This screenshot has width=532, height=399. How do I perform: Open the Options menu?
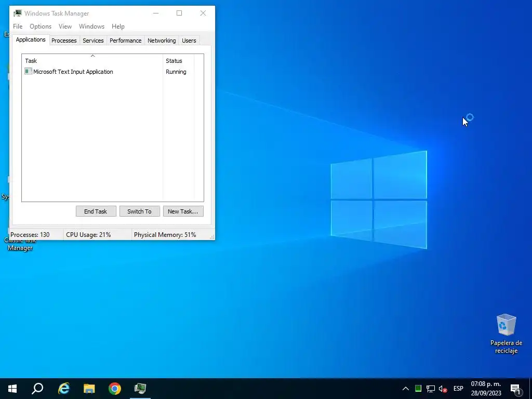coord(41,26)
